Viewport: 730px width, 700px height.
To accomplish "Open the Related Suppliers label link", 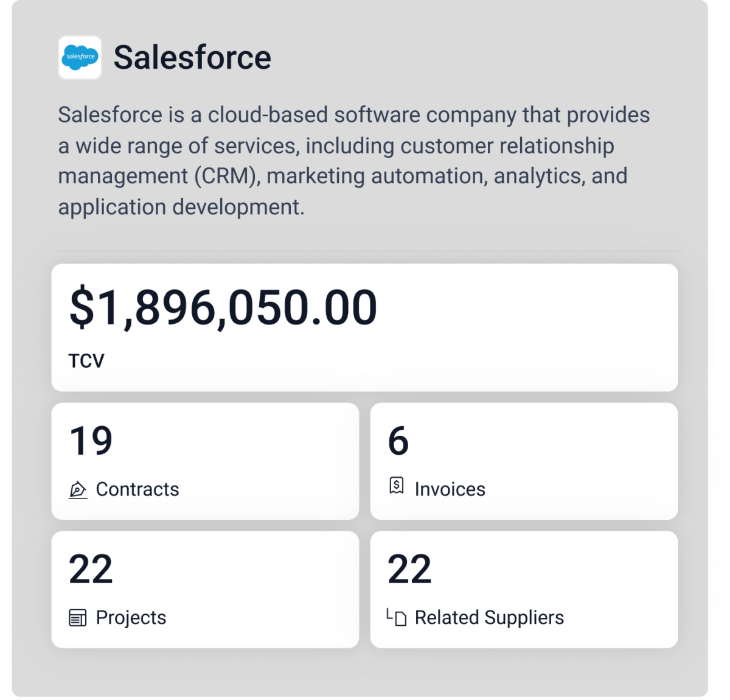I will (x=489, y=618).
